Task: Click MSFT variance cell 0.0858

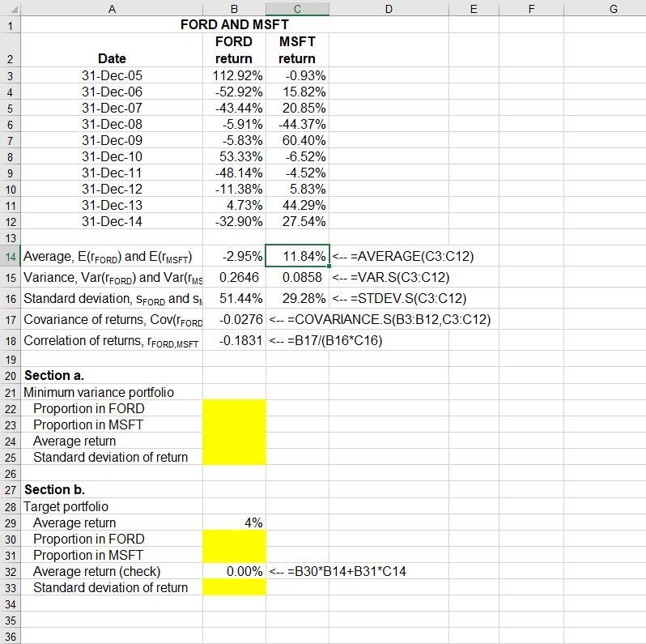Action: [297, 278]
